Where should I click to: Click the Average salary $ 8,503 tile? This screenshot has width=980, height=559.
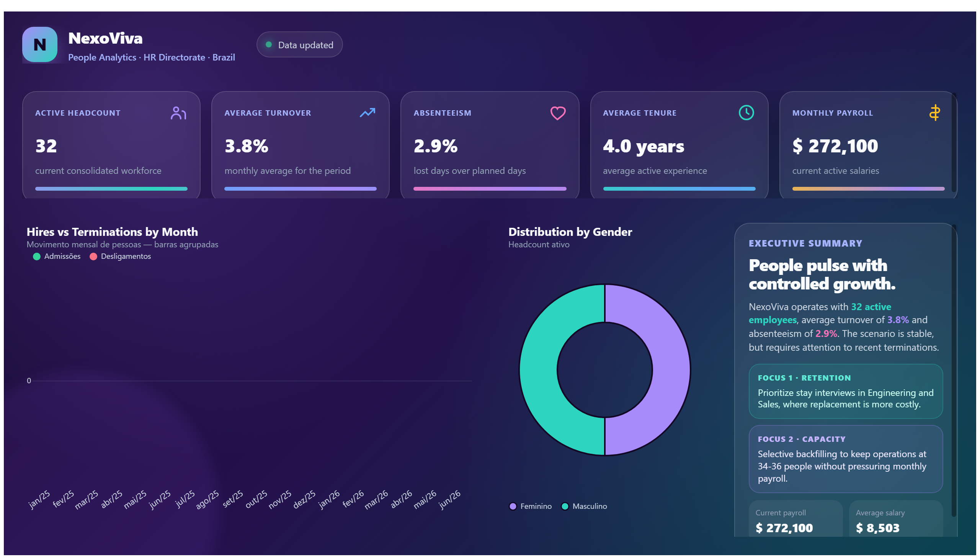pyautogui.click(x=895, y=519)
